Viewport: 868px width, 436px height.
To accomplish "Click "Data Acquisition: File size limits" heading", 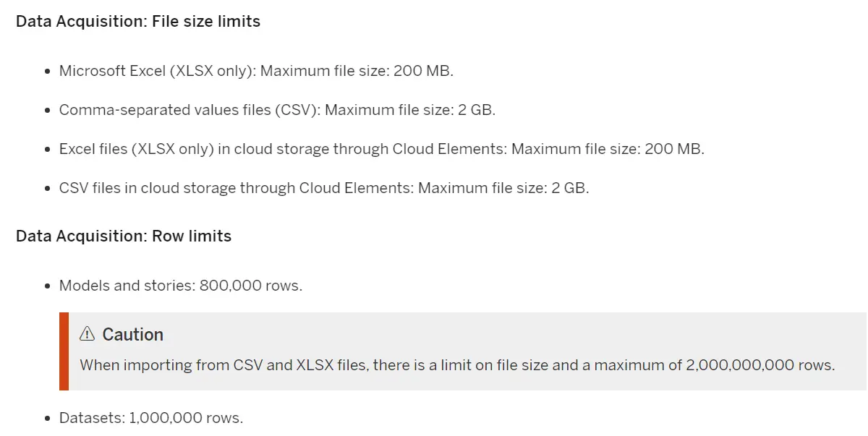I will point(138,21).
